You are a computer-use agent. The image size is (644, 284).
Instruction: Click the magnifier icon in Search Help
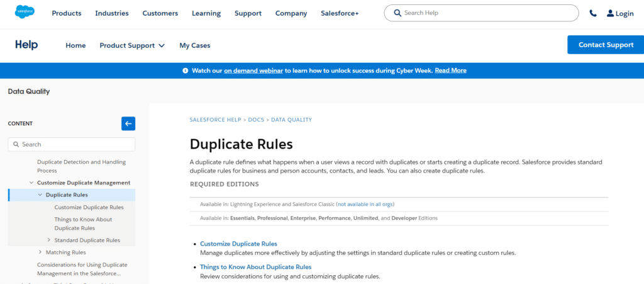[397, 13]
